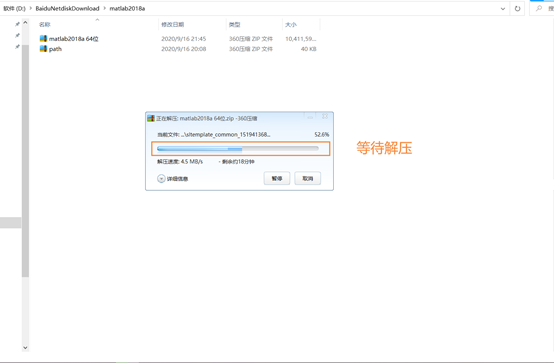The width and height of the screenshot is (554, 363).
Task: Click date 2020/9/16 20:08 cell
Action: (x=184, y=49)
